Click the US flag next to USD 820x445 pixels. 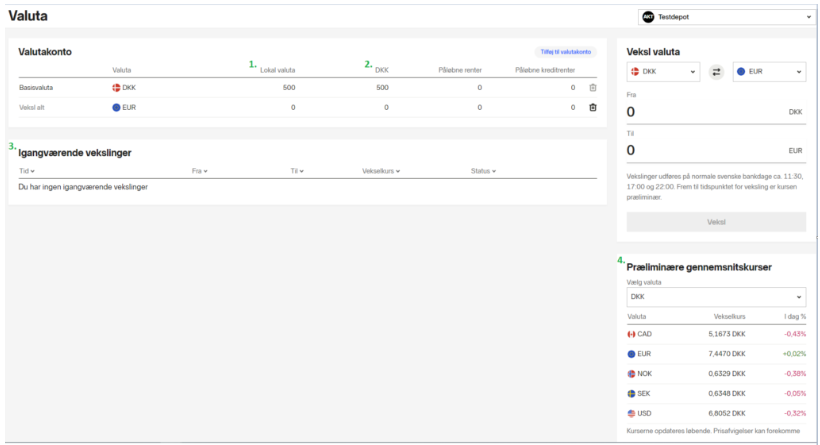[631, 412]
